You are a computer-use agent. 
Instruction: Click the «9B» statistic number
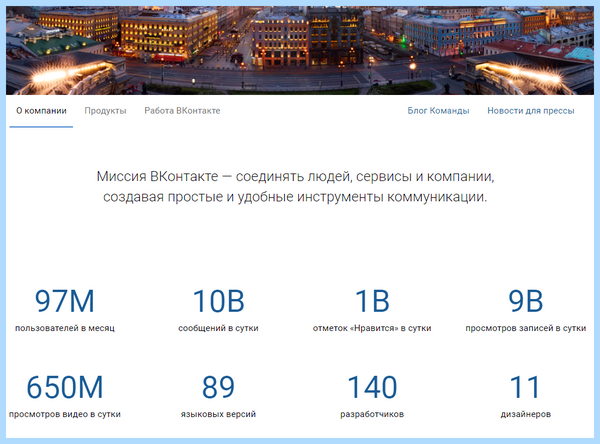click(x=526, y=301)
